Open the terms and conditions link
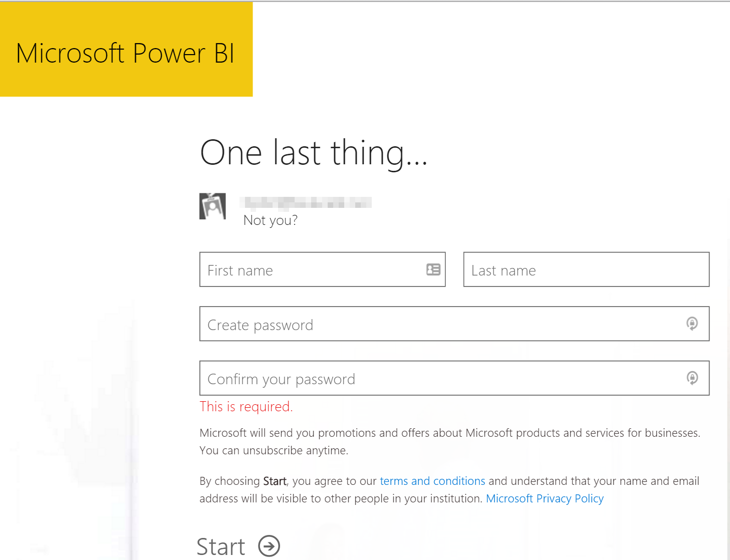 click(x=432, y=481)
